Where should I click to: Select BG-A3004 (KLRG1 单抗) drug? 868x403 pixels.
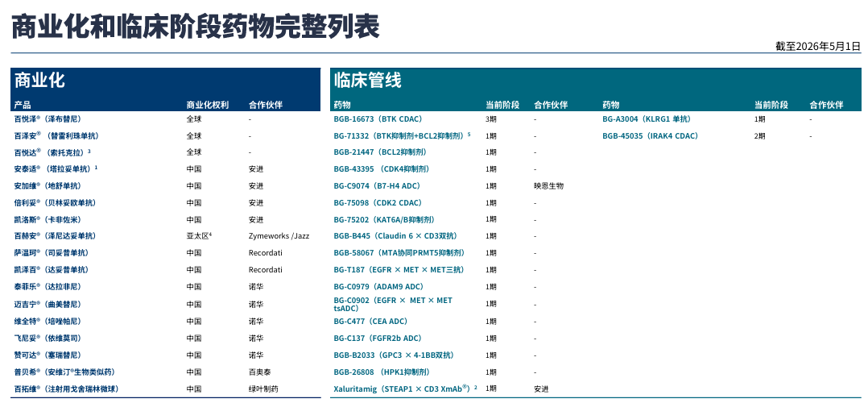coord(647,118)
